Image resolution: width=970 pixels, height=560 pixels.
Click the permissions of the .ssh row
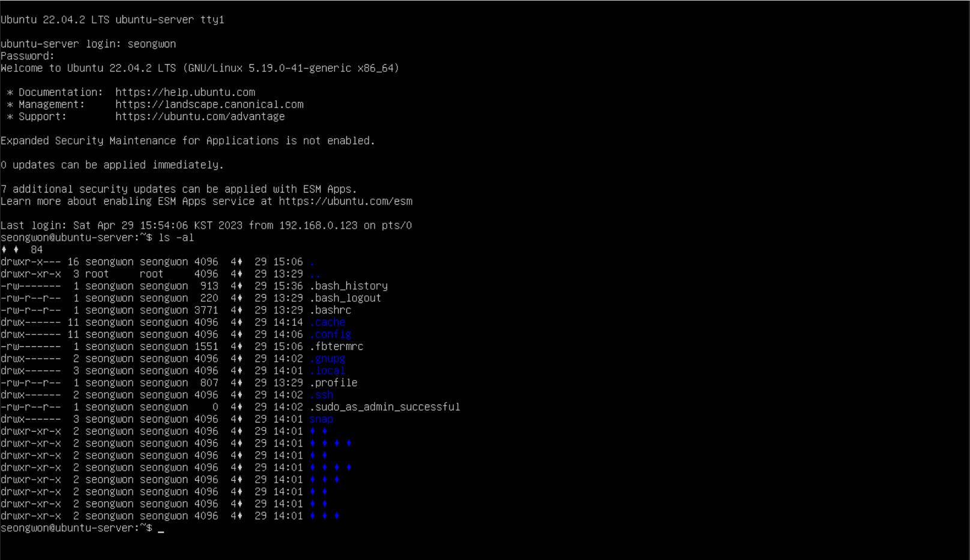point(31,395)
